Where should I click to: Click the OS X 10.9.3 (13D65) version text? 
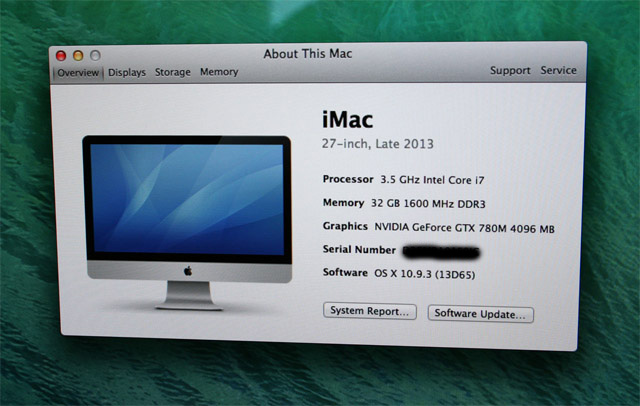coord(424,274)
